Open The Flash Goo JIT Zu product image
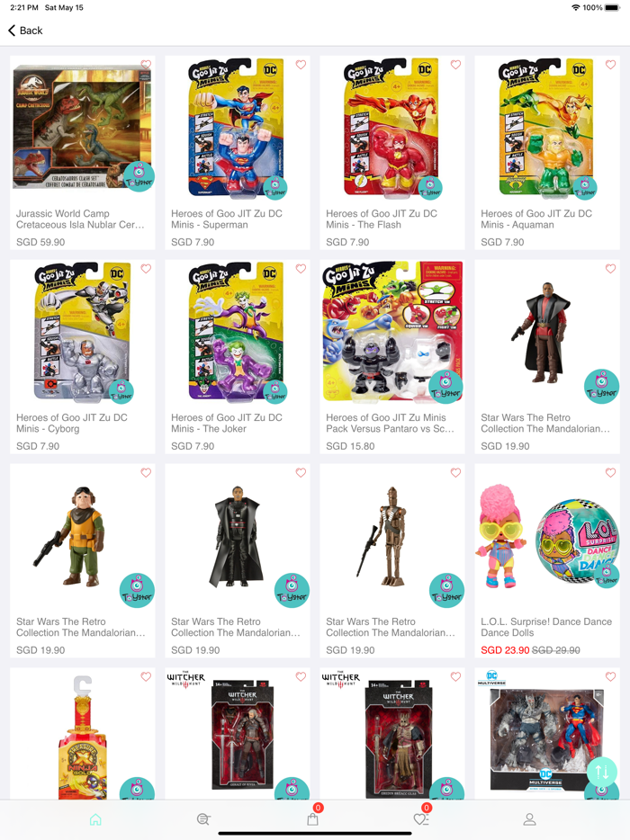Screen dimensions: 630x840 (391, 127)
